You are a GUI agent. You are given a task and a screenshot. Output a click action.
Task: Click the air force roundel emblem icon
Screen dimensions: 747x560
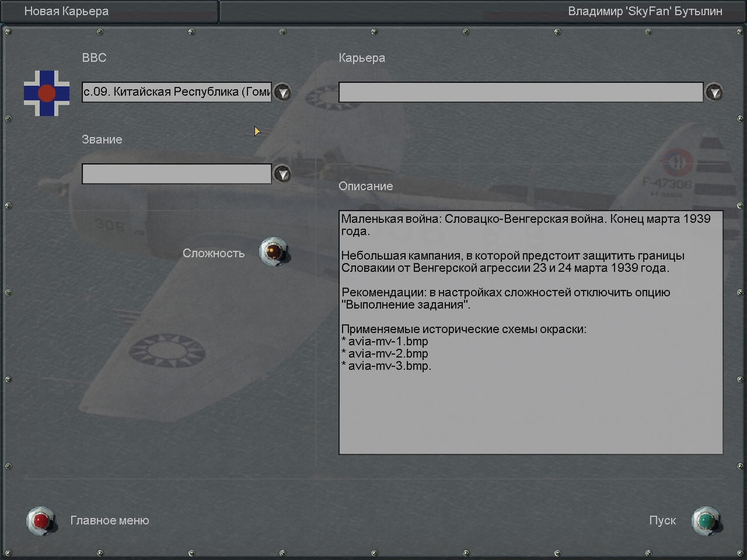click(x=47, y=93)
